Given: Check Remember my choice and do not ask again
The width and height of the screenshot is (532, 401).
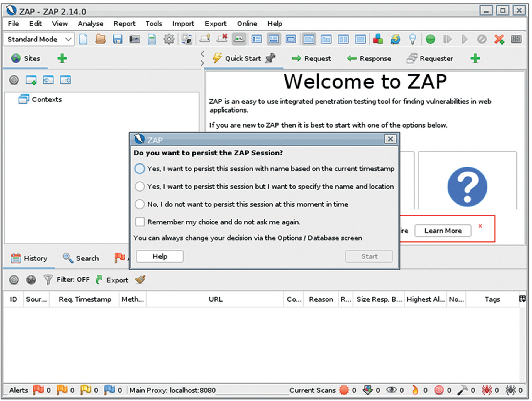Looking at the screenshot, I should [x=218, y=222].
